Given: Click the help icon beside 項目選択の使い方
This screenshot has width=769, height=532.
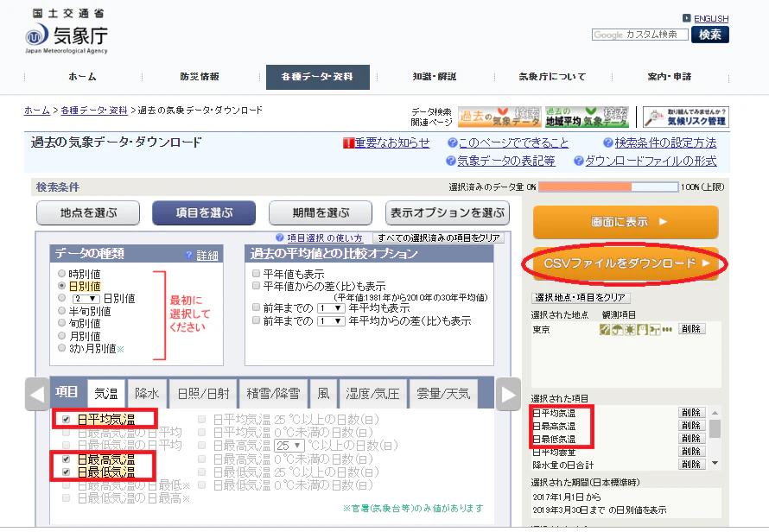Looking at the screenshot, I should [x=280, y=237].
